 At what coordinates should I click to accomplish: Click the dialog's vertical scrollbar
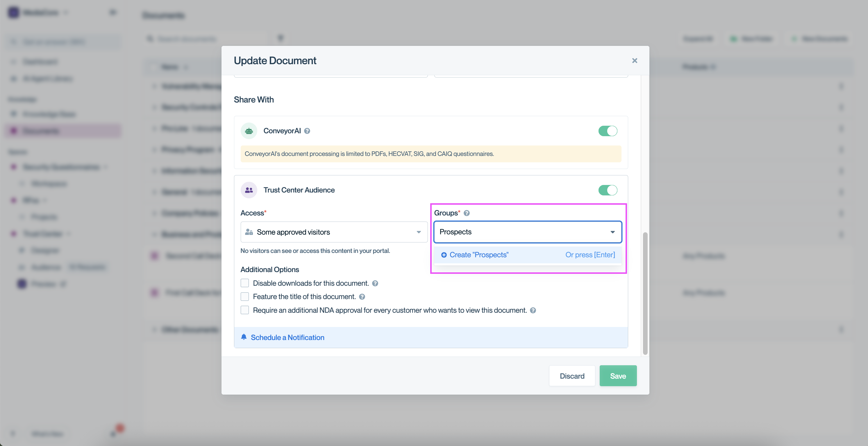coord(645,293)
